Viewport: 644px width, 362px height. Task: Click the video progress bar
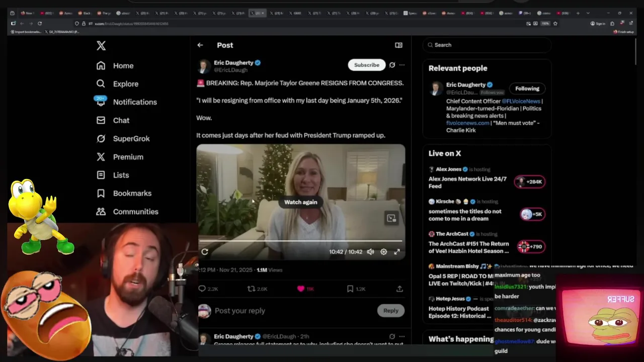pos(301,241)
